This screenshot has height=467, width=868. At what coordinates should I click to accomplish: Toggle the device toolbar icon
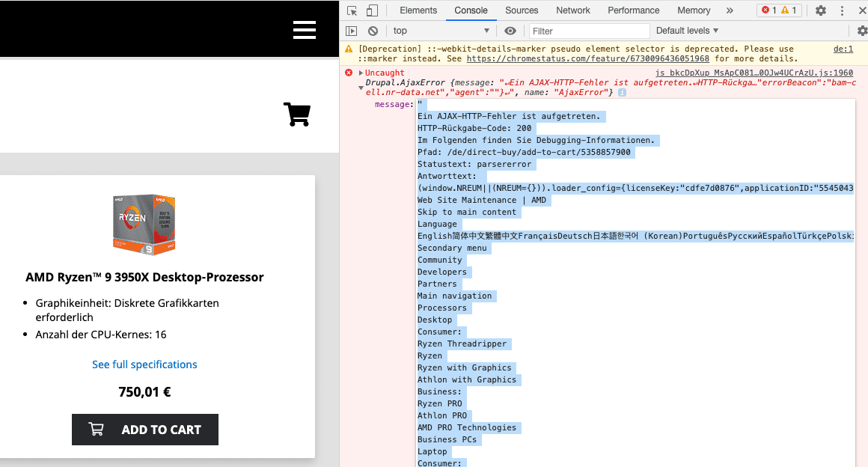tap(373, 10)
